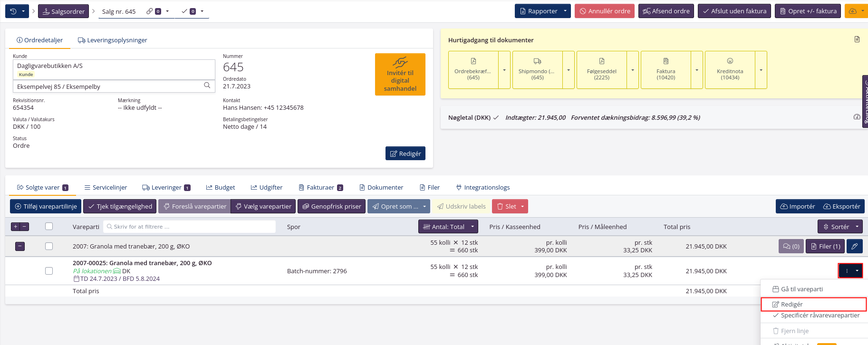
Task: Check the box for 2007 Granola product line
Action: 49,246
